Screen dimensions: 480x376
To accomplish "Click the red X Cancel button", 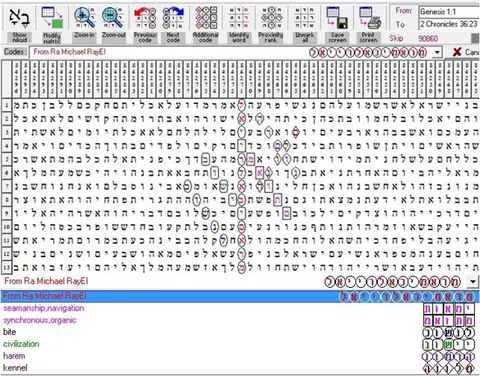I will point(457,52).
